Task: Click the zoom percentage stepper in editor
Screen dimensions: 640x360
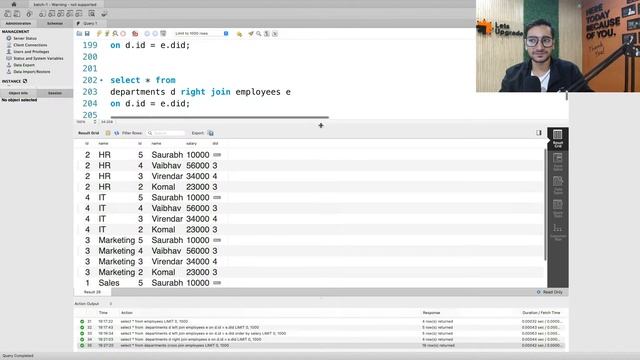Action: pos(95,122)
